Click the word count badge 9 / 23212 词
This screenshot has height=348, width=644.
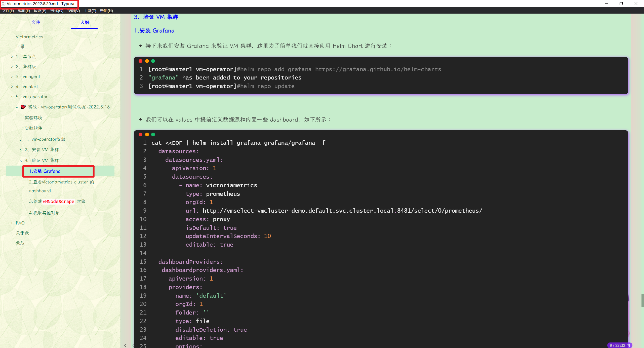point(620,345)
